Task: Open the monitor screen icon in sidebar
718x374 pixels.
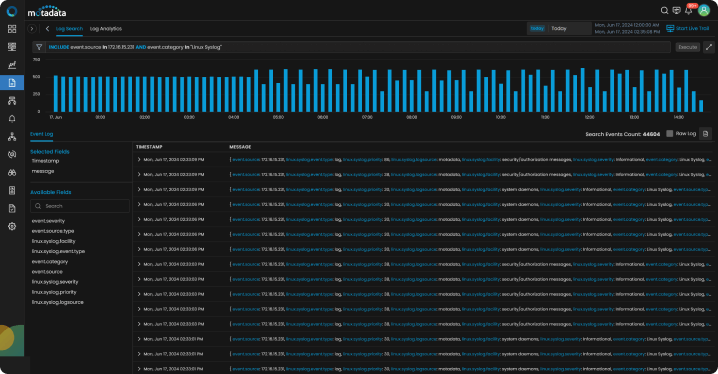Action: click(12, 47)
